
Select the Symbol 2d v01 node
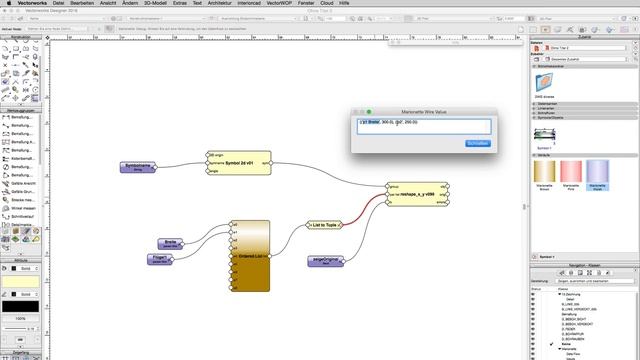click(239, 163)
